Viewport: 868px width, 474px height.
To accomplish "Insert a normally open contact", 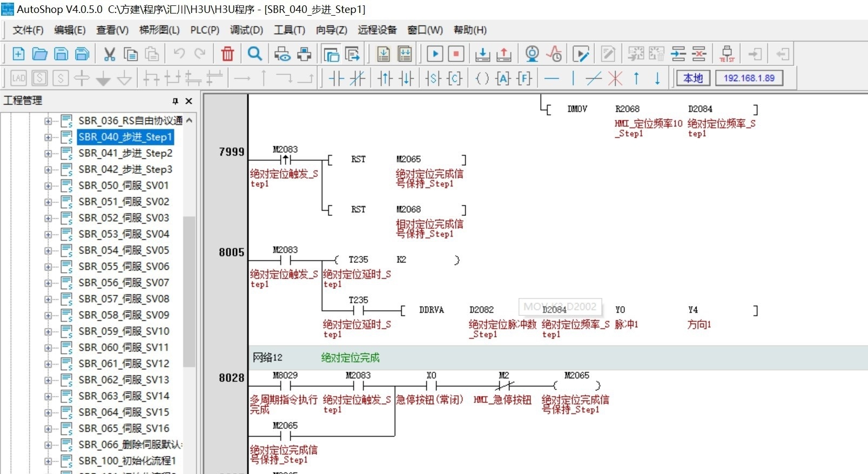I will coord(336,79).
